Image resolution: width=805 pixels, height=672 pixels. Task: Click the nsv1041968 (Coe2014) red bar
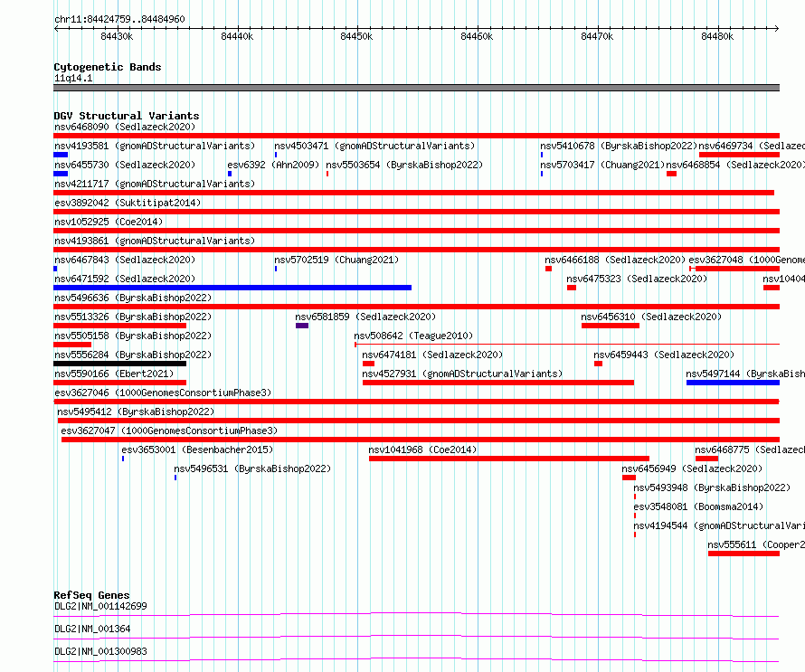click(508, 459)
